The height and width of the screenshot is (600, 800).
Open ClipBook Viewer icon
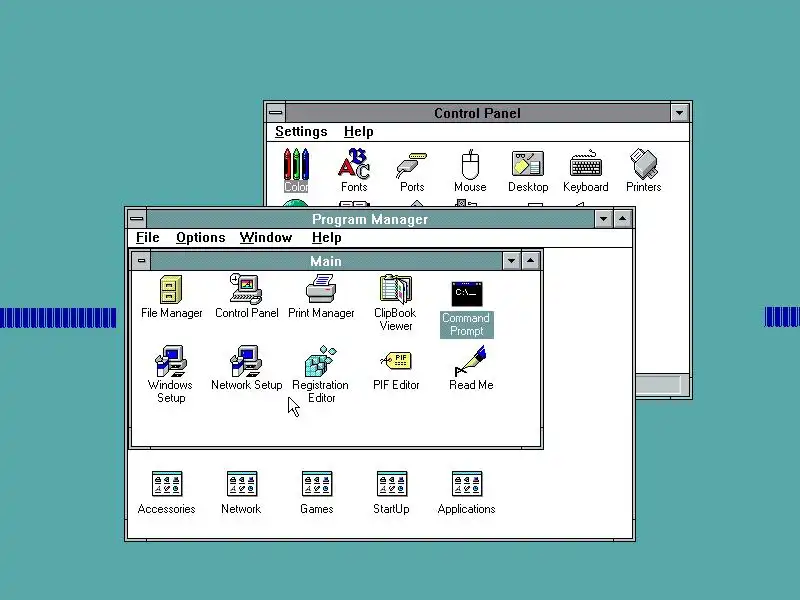395,289
